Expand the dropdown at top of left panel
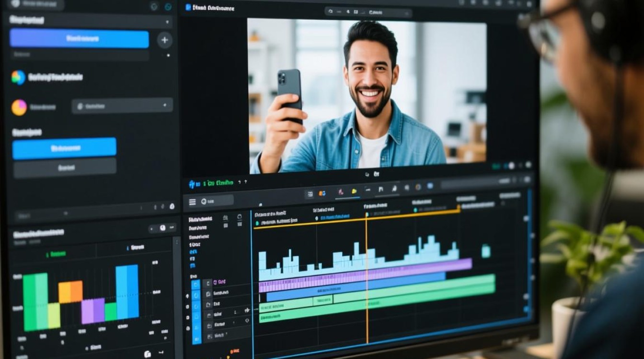The image size is (644, 359). tap(167, 22)
